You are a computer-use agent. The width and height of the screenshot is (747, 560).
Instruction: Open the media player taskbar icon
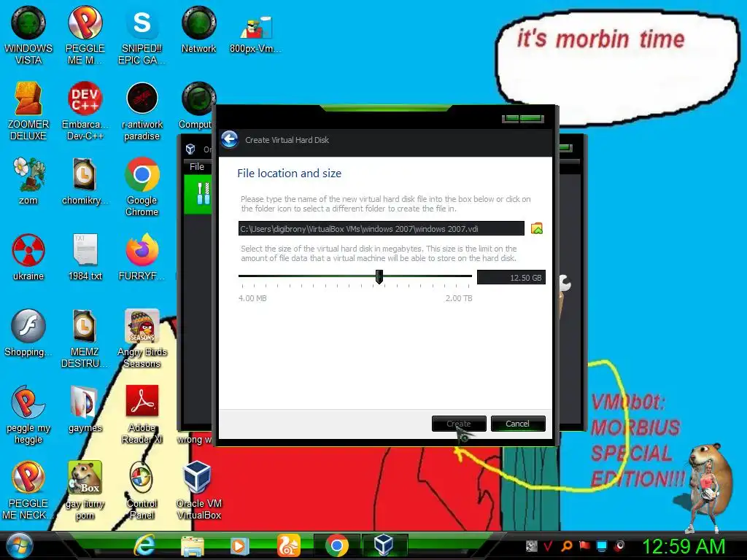240,545
